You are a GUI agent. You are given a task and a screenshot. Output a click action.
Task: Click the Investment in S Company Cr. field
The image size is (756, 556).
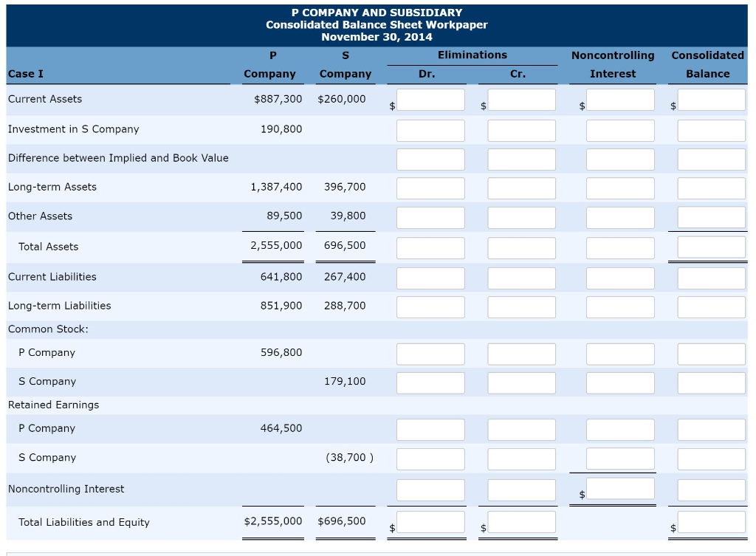click(521, 130)
